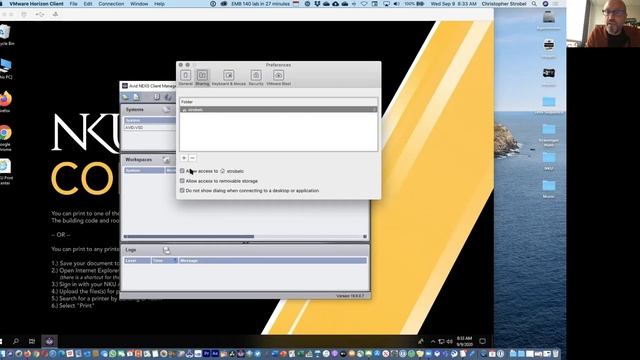Open the Window menu

coord(139,4)
